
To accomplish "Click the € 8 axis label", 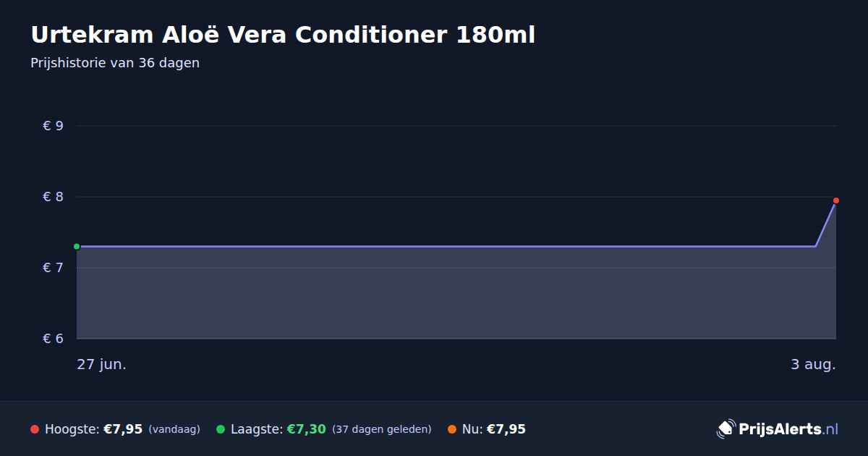I will (x=54, y=197).
